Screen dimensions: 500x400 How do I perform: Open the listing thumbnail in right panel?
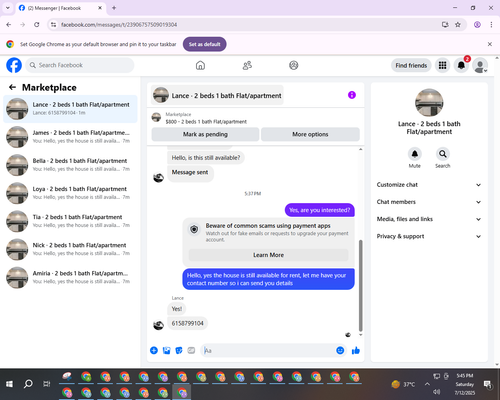pos(429,103)
